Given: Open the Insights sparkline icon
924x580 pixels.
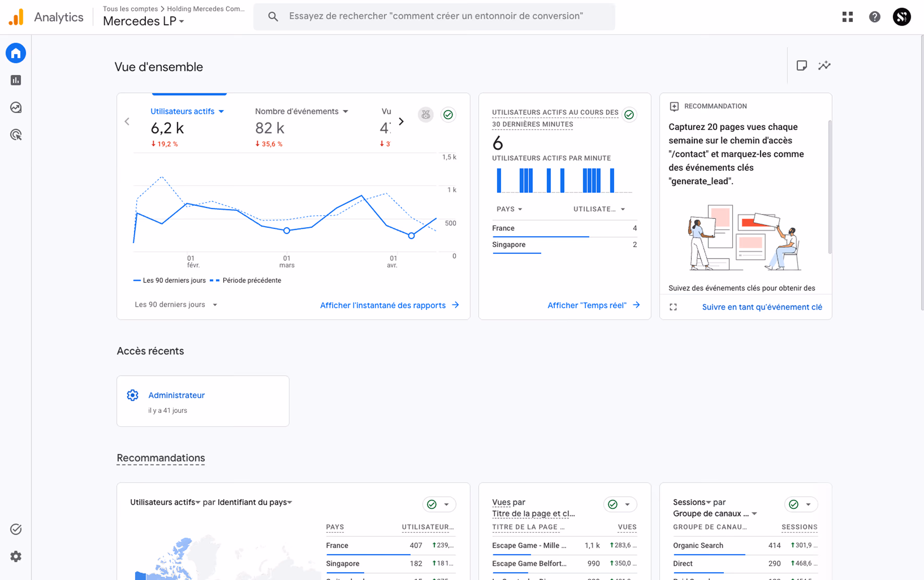Looking at the screenshot, I should pyautogui.click(x=824, y=66).
